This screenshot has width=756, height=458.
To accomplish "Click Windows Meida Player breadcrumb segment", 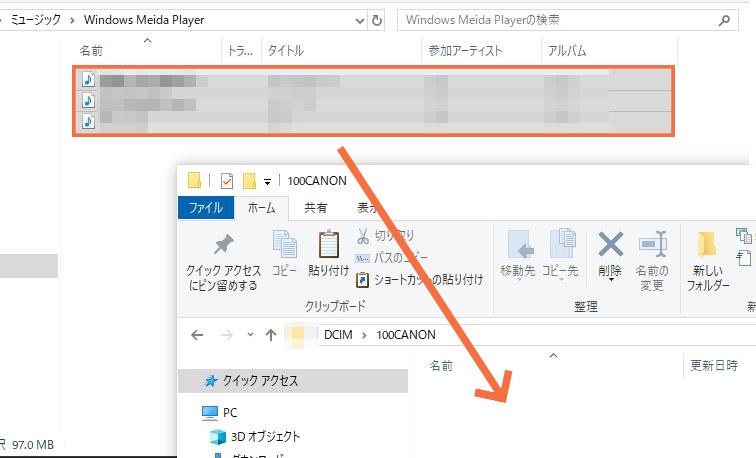I will pos(144,20).
